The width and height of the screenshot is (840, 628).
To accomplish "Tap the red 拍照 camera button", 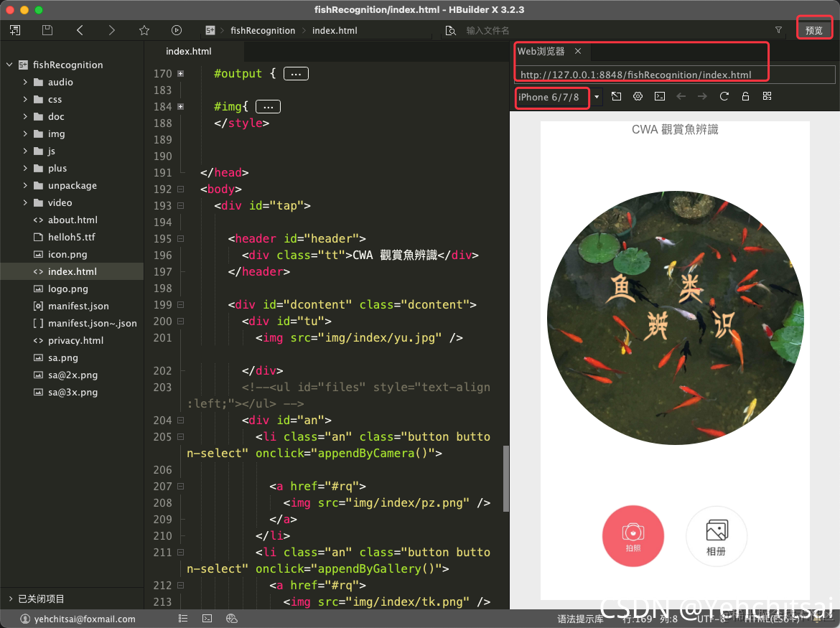I will point(633,536).
